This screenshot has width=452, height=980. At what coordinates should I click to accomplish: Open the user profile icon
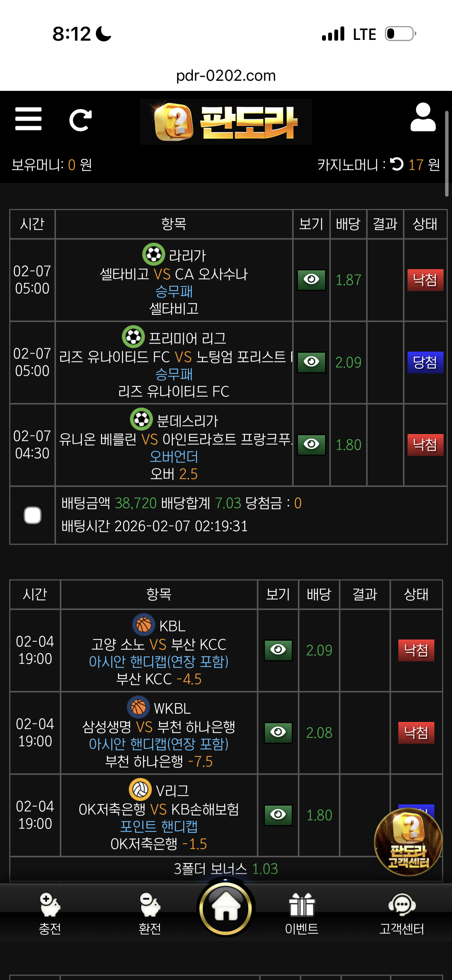point(423,118)
